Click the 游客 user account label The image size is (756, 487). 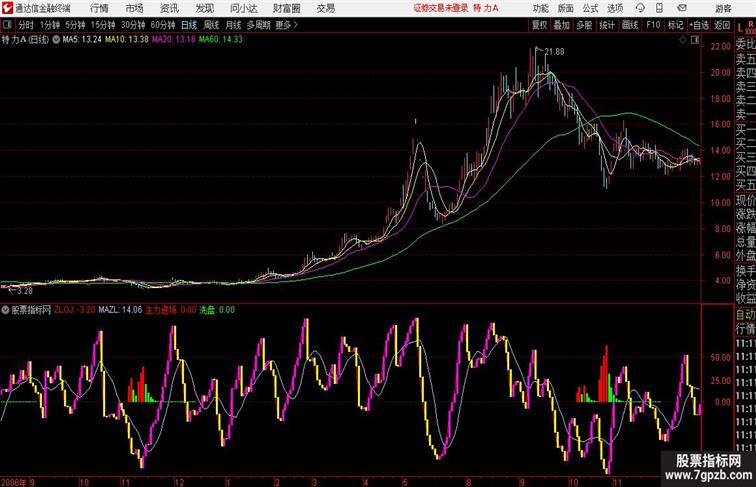tap(723, 8)
